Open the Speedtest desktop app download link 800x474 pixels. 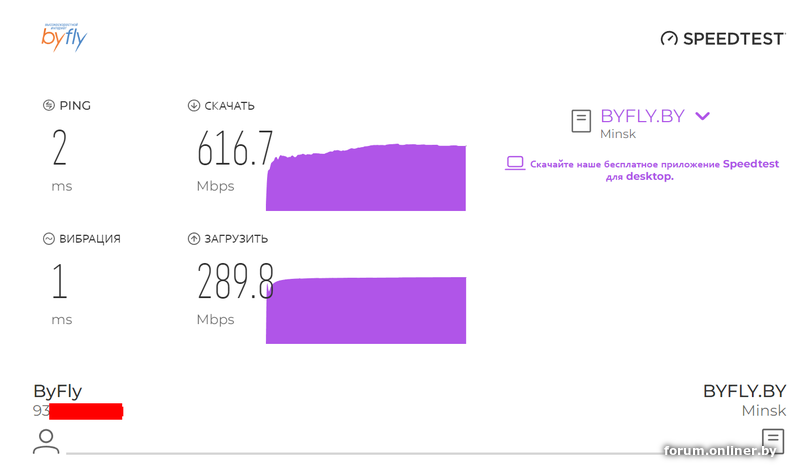click(654, 170)
